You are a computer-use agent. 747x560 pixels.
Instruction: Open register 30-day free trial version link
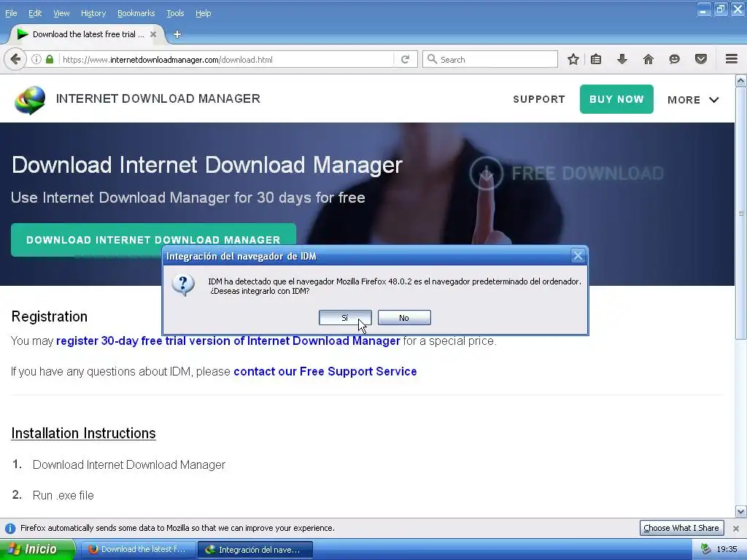[x=228, y=341]
